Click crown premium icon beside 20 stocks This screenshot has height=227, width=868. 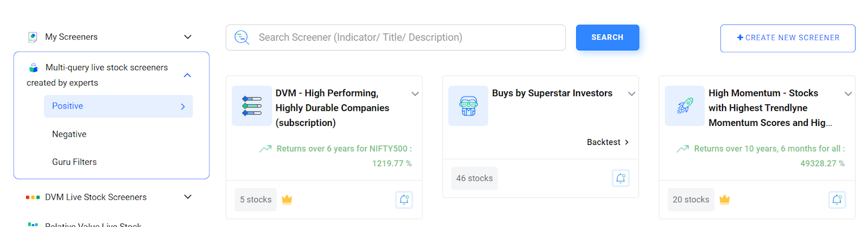(x=724, y=200)
